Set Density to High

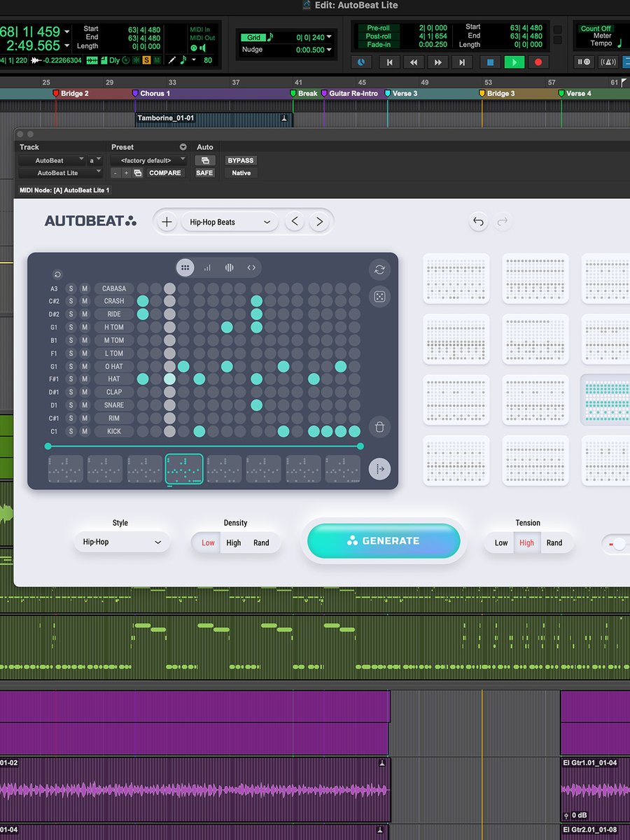(234, 542)
